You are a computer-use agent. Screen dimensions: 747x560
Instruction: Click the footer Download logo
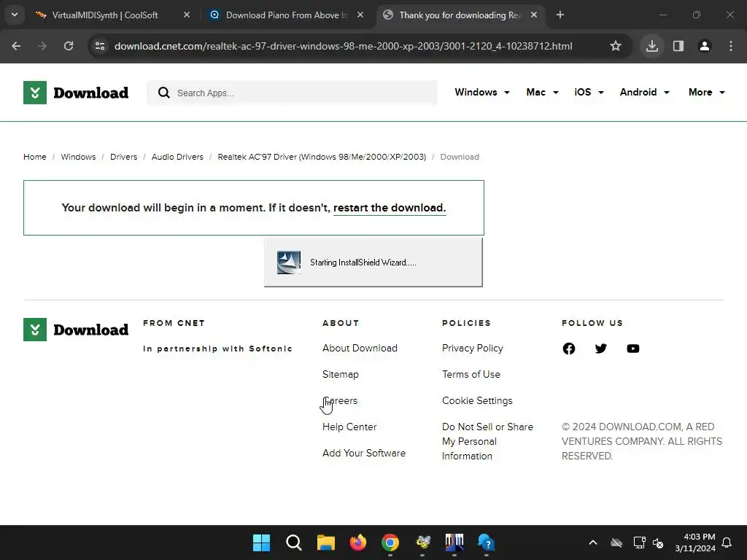click(x=76, y=330)
